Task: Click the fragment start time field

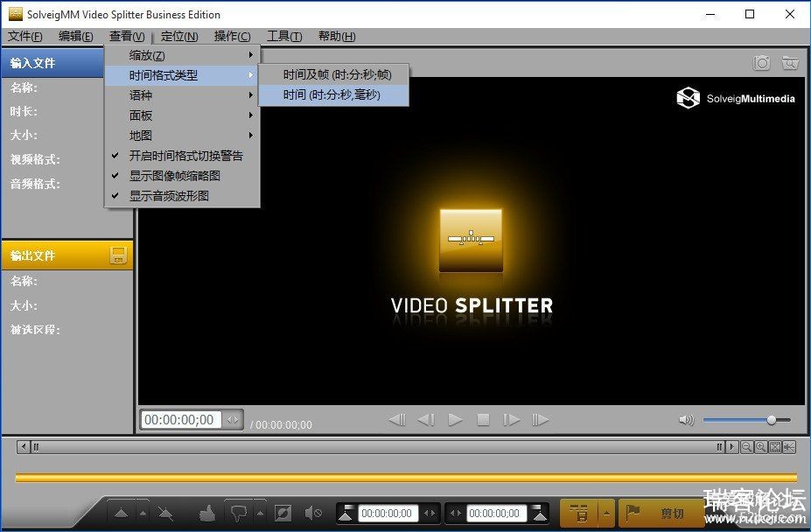Action: [x=388, y=514]
